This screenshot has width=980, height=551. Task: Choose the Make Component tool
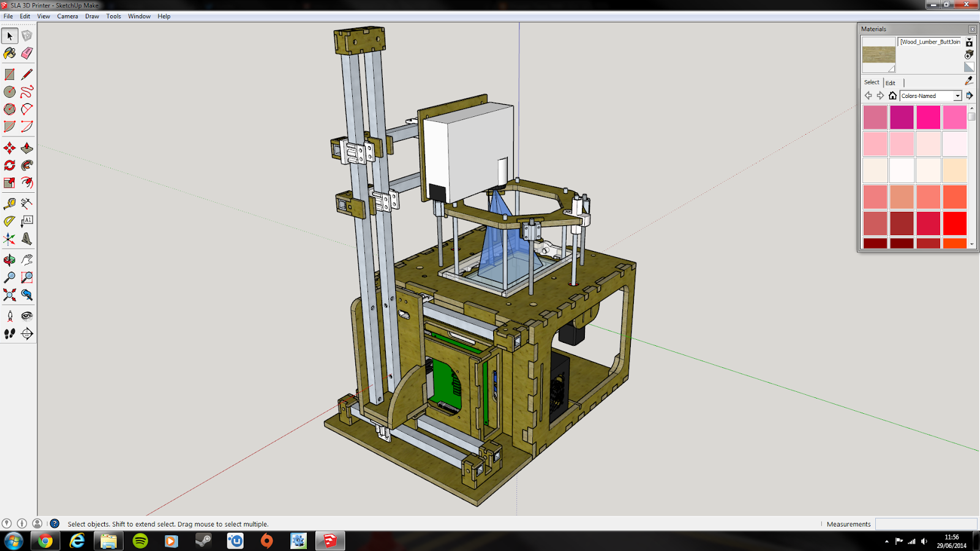coord(27,36)
